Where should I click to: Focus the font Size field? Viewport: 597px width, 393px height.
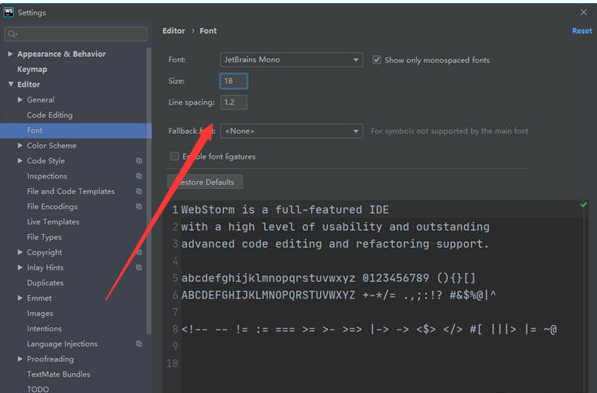point(234,81)
